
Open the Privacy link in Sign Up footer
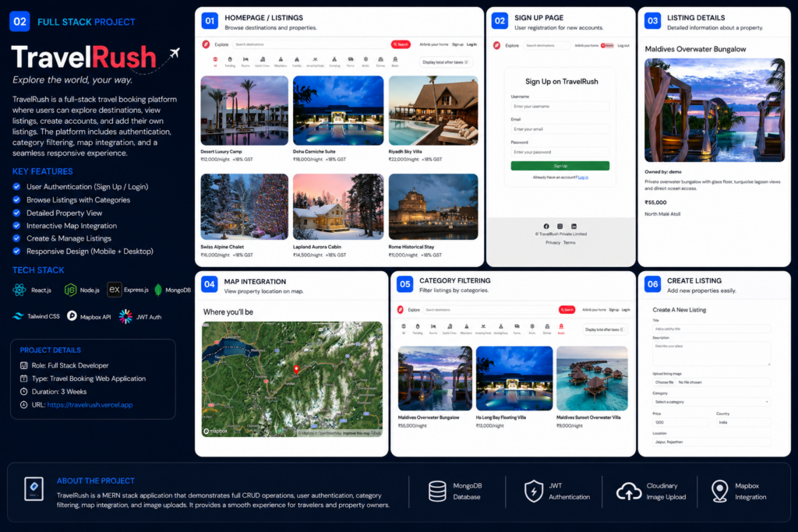tap(553, 242)
